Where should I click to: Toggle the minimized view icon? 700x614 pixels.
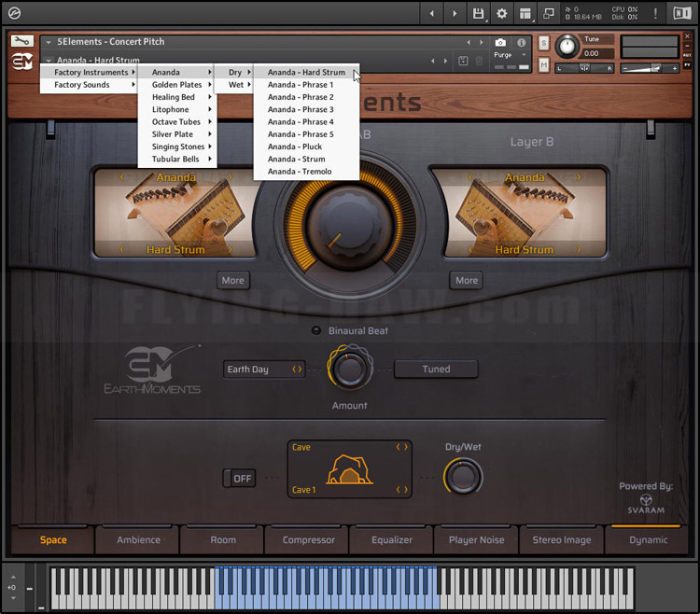click(x=548, y=13)
